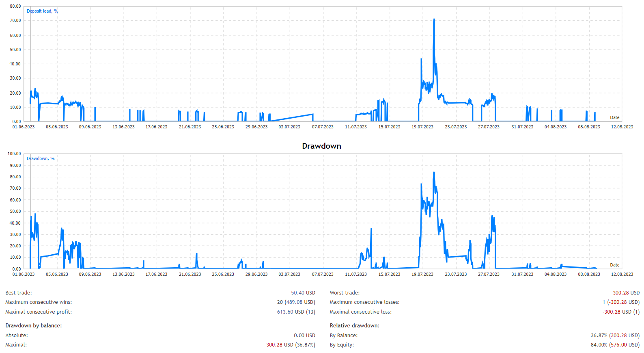Click the 'Deposit load, %' chart legend label
This screenshot has height=353, width=644.
click(42, 11)
